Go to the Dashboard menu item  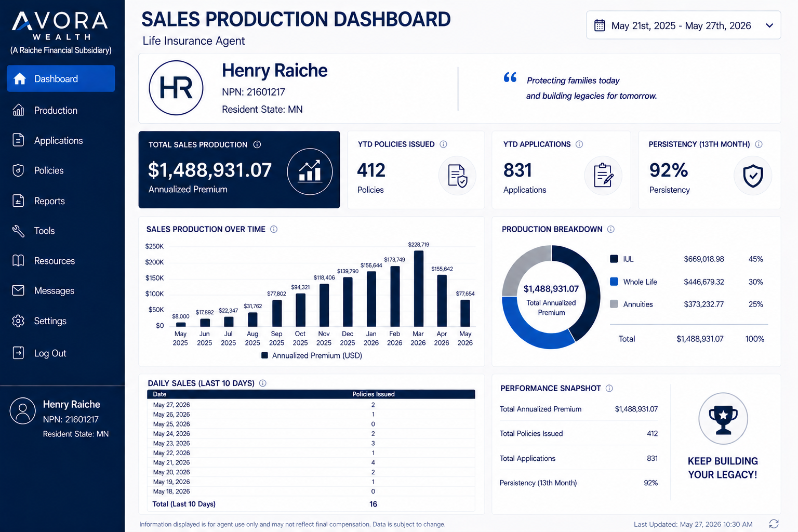tap(61, 78)
